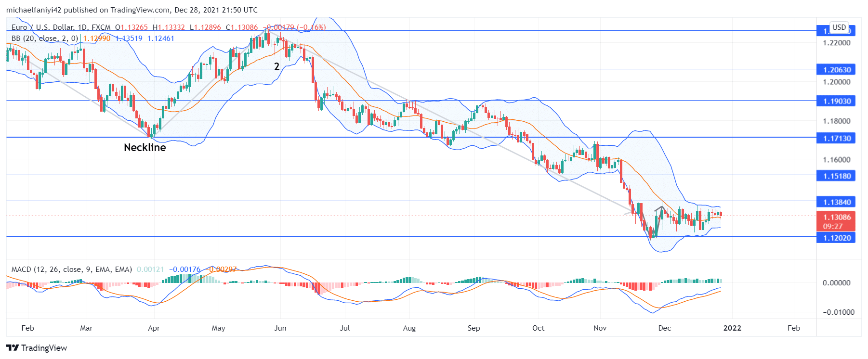868x359 pixels.
Task: Click the Sep label on the time axis
Action: pyautogui.click(x=473, y=328)
